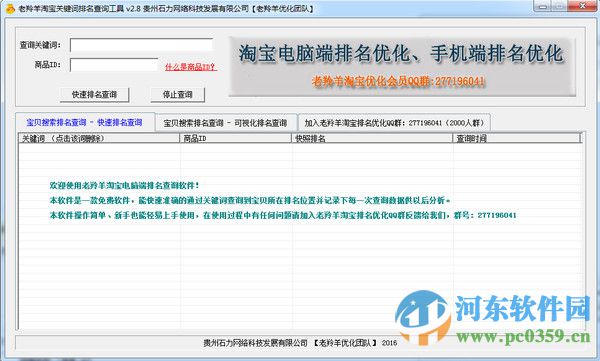Image resolution: width=600 pixels, height=361 pixels.
Task: Click the 商品ID: label
Action: [47, 65]
